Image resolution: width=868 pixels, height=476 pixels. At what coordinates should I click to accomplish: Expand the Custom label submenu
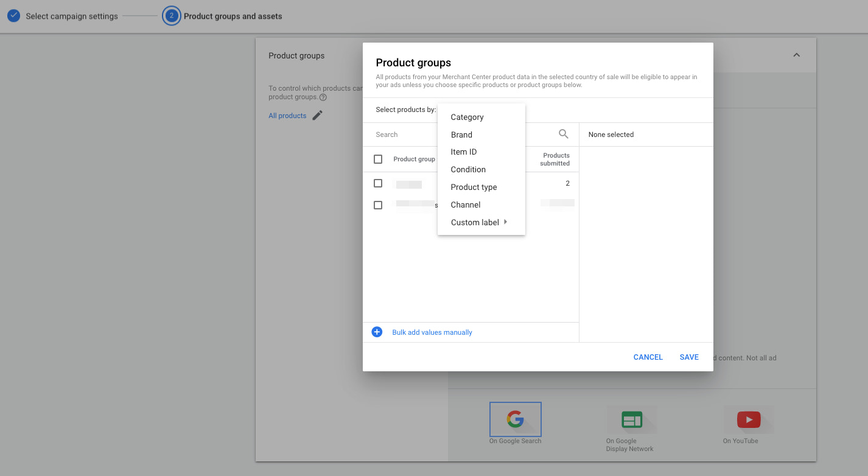click(480, 222)
